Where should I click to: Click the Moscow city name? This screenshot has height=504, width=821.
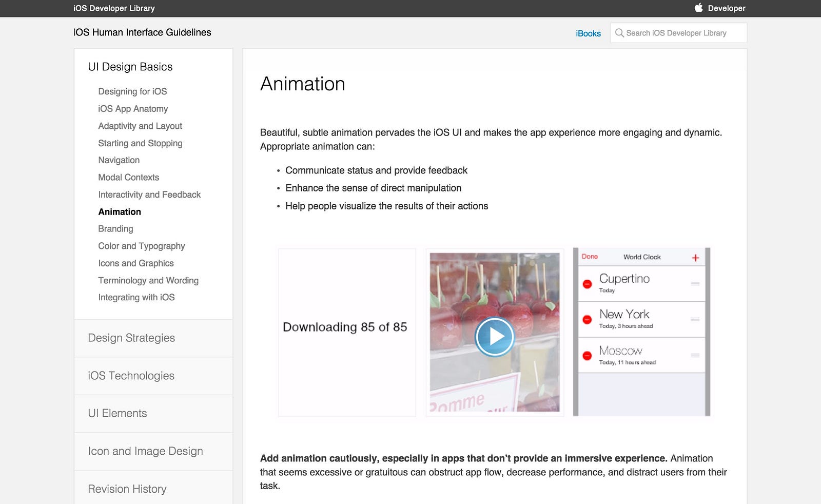[620, 351]
